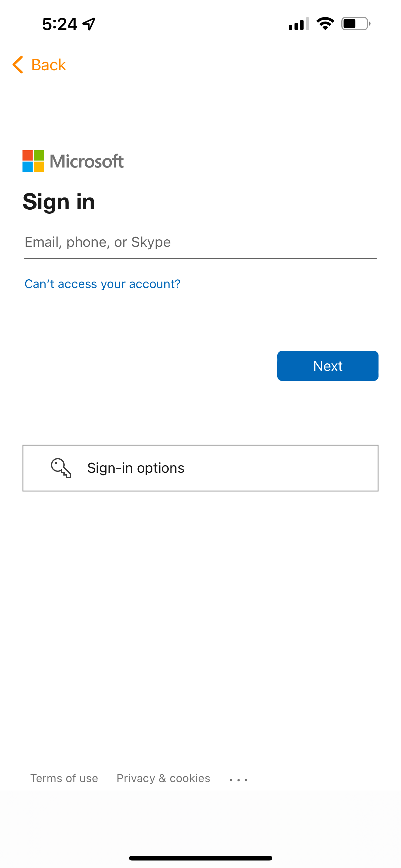Screen dimensions: 401x868
Task: Open the Terms of use page
Action: click(x=64, y=778)
